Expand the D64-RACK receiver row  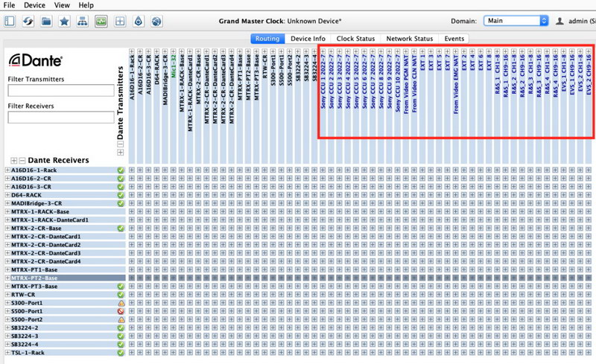(7, 195)
